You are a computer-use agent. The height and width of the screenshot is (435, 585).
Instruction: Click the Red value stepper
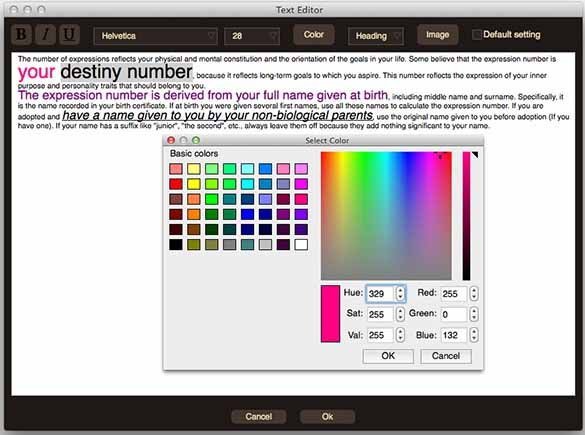coord(474,293)
